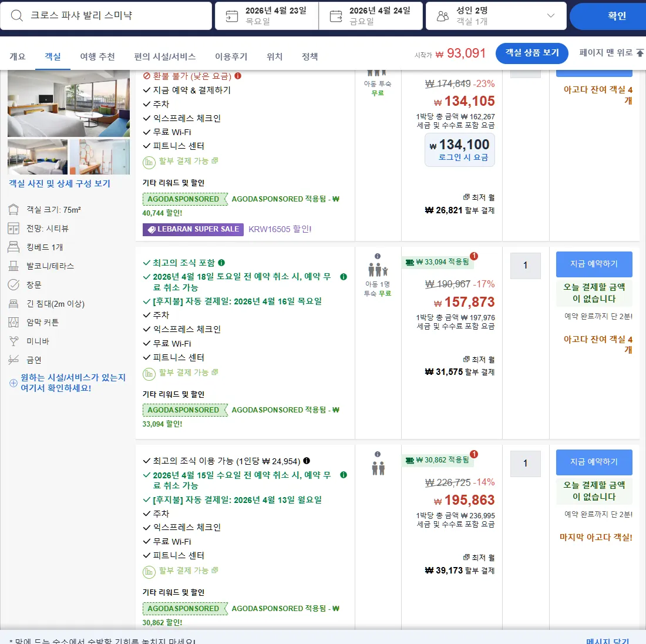Image resolution: width=646 pixels, height=644 pixels.
Task: Open the large room photo with the bed
Action: [x=69, y=103]
